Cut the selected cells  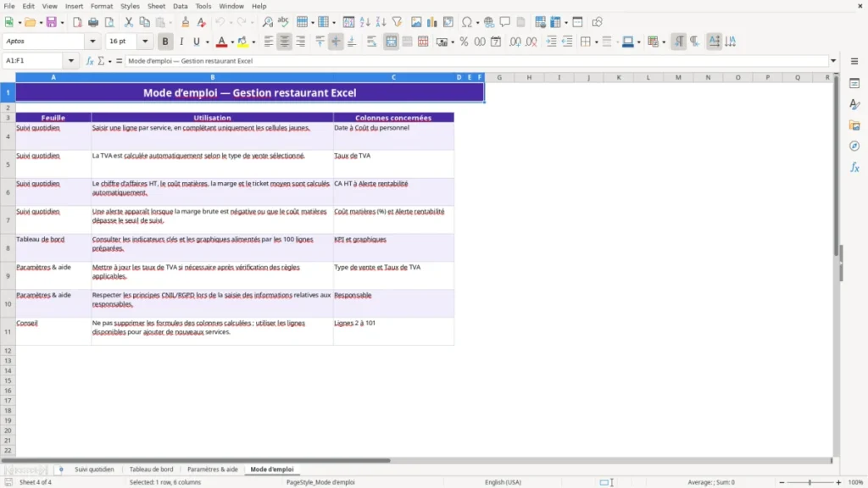click(129, 22)
